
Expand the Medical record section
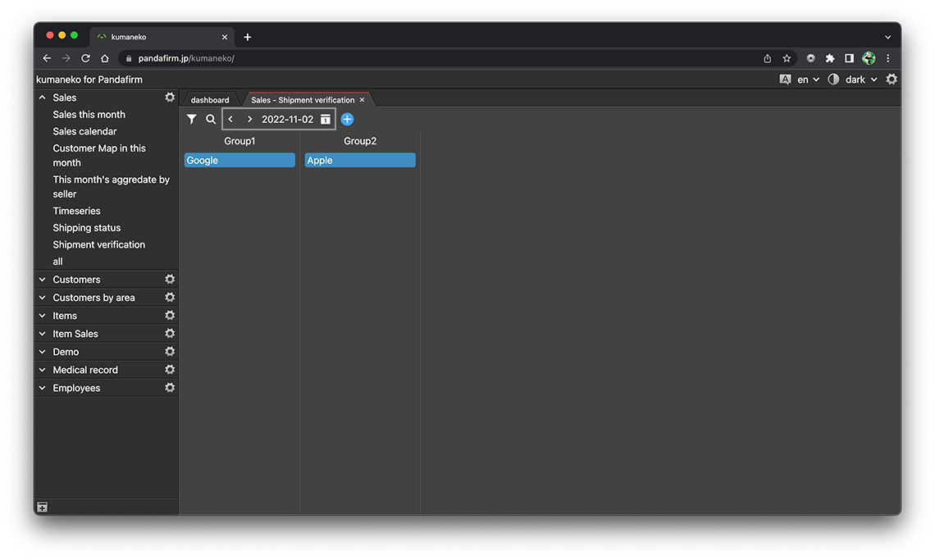43,370
